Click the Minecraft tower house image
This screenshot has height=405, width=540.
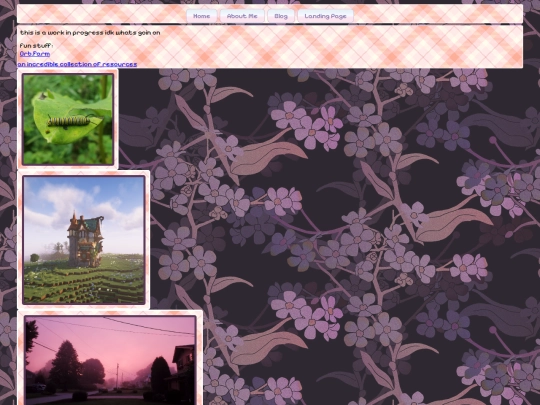[x=84, y=240]
